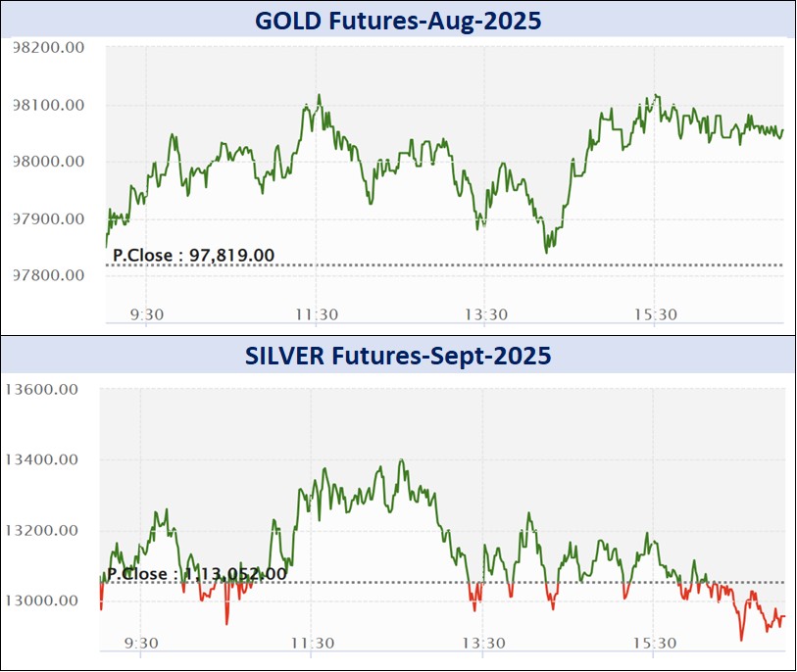Click 9:30 on silver chart time axis

[x=143, y=644]
